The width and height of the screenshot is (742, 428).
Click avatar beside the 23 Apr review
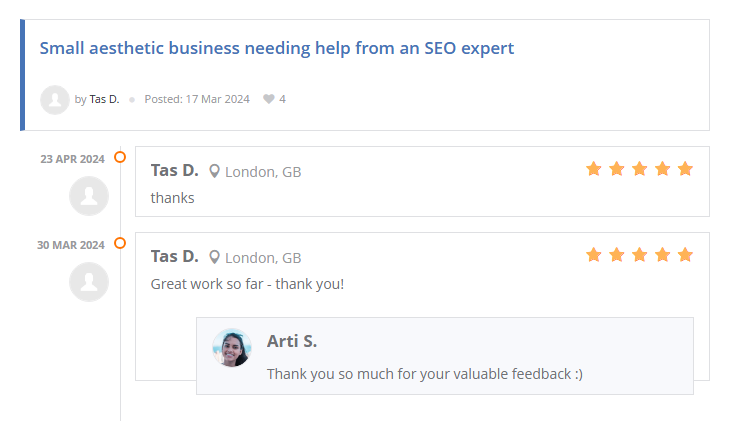click(x=89, y=195)
